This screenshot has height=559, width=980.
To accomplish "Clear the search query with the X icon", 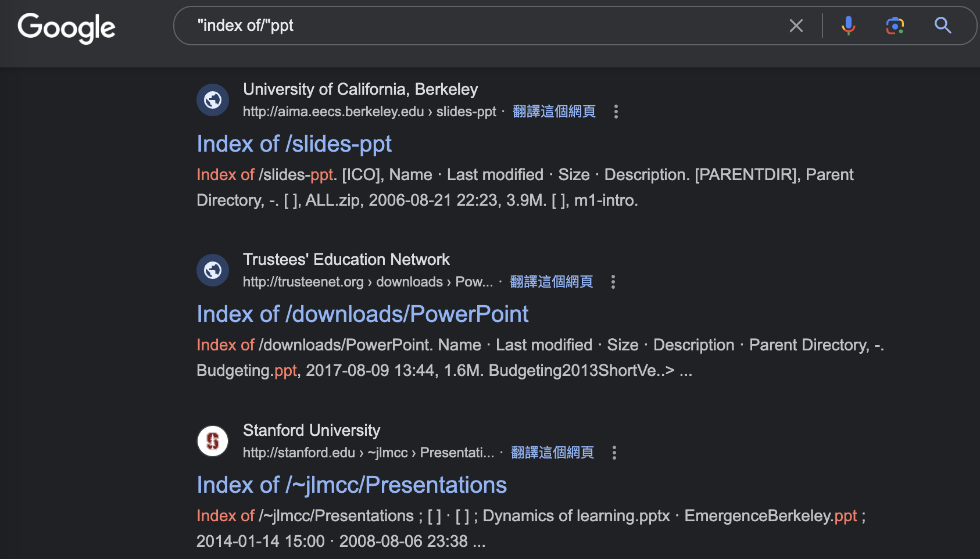I will pos(796,26).
